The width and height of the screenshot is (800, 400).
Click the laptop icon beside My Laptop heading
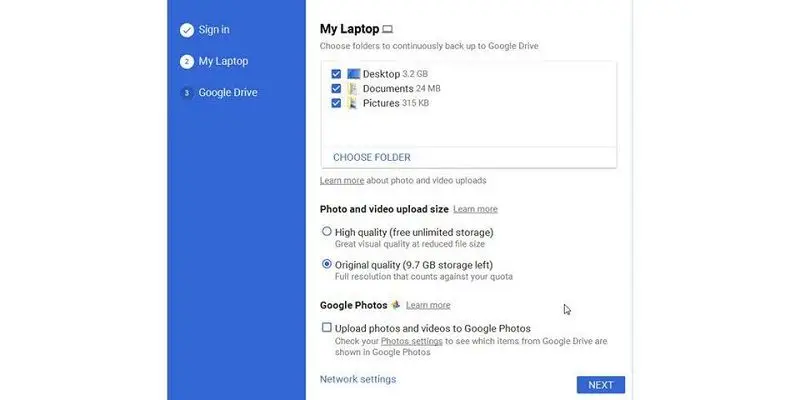388,30
